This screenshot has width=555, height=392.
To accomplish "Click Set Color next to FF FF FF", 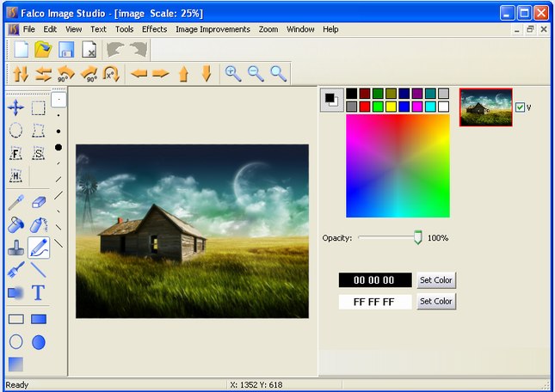I will (x=436, y=301).
